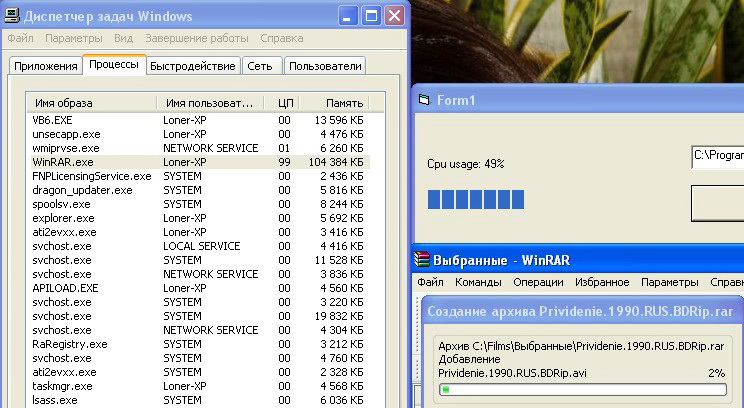
Task: Sort by the Имя образа column header
Action: coord(92,103)
